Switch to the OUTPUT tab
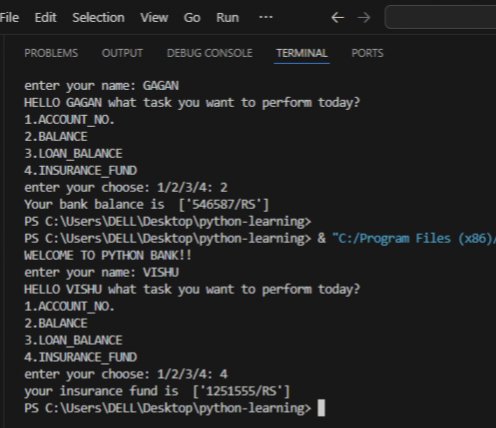This screenshot has height=428, width=496. (x=122, y=53)
